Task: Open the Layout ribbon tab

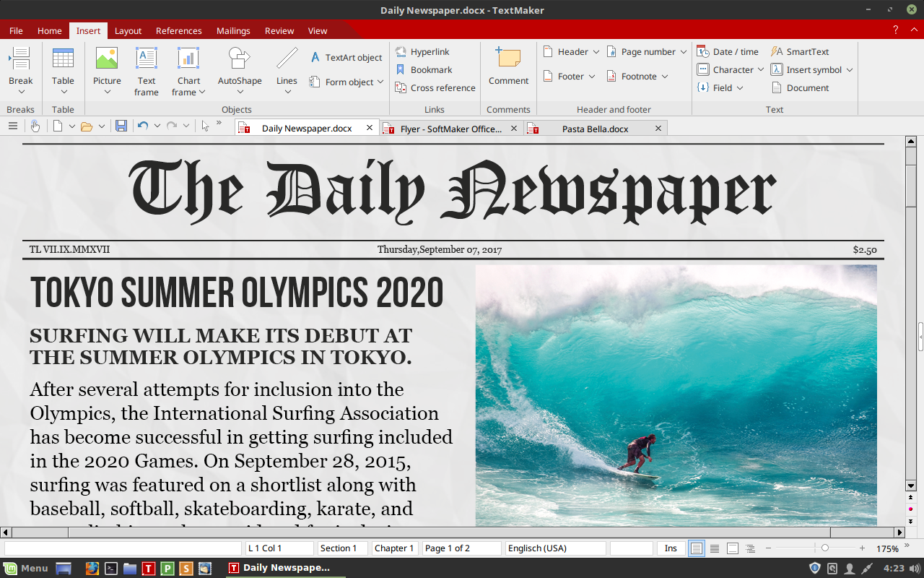Action: tap(128, 31)
